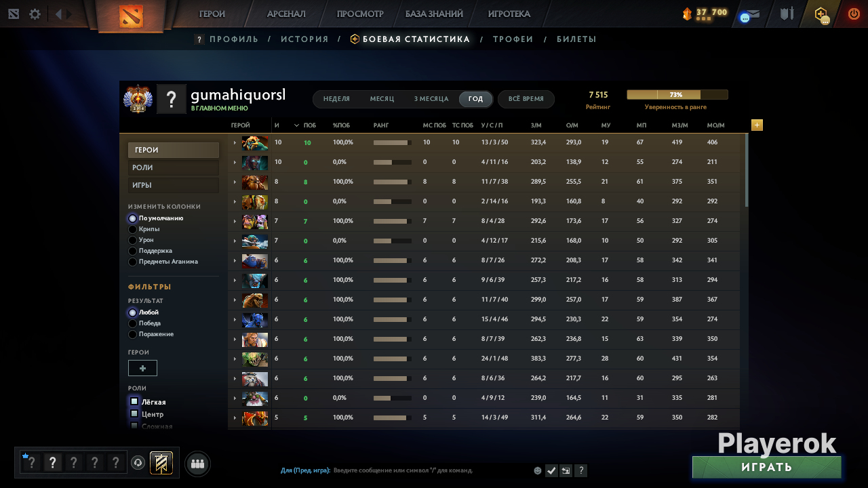Select the Поддержка columns radio

click(x=133, y=251)
